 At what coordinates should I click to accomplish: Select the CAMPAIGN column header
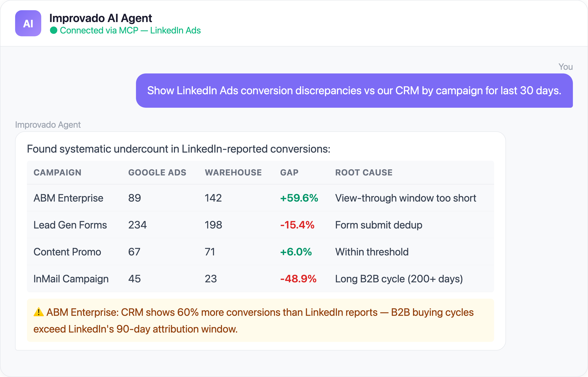(57, 172)
